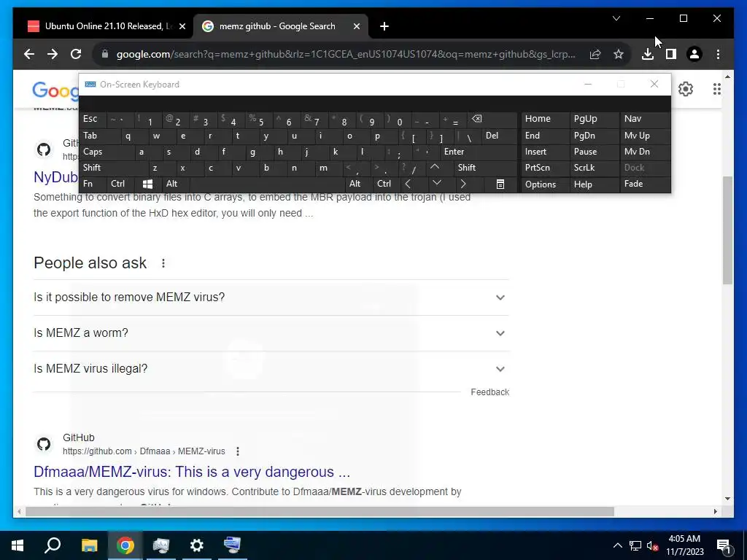
Task: Tap backspace key on On-Screen Keyboard
Action: 476,119
